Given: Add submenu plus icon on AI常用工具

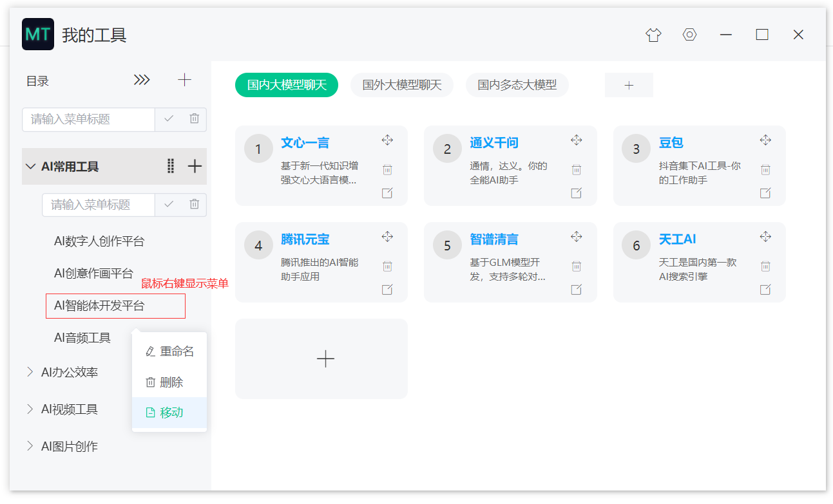Looking at the screenshot, I should [195, 166].
